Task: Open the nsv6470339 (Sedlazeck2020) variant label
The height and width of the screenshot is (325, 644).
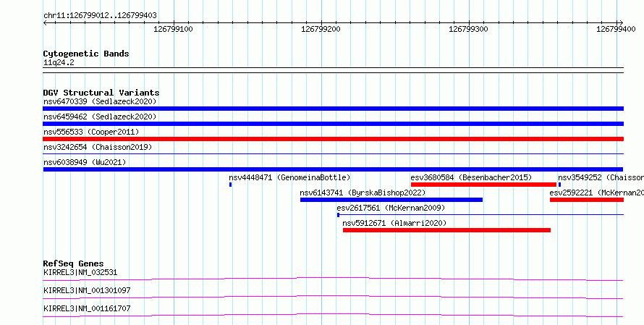Action: (100, 101)
